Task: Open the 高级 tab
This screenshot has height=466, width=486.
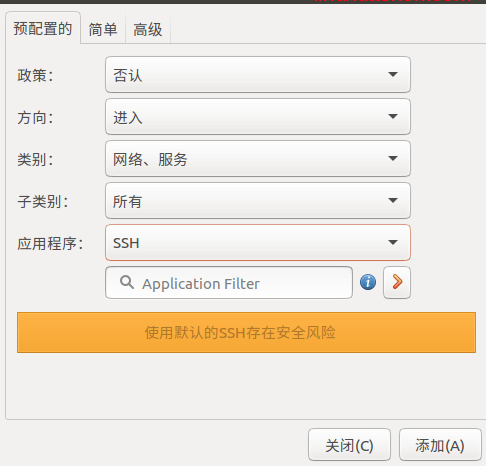Action: 148,29
